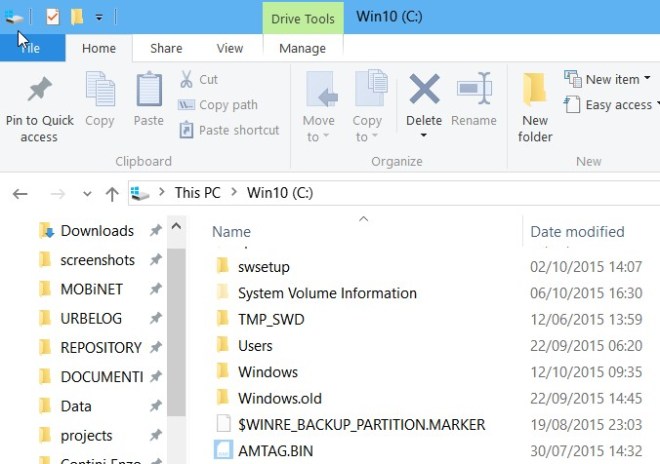Click This PC in breadcrumb
The height and width of the screenshot is (464, 660).
coord(197,193)
